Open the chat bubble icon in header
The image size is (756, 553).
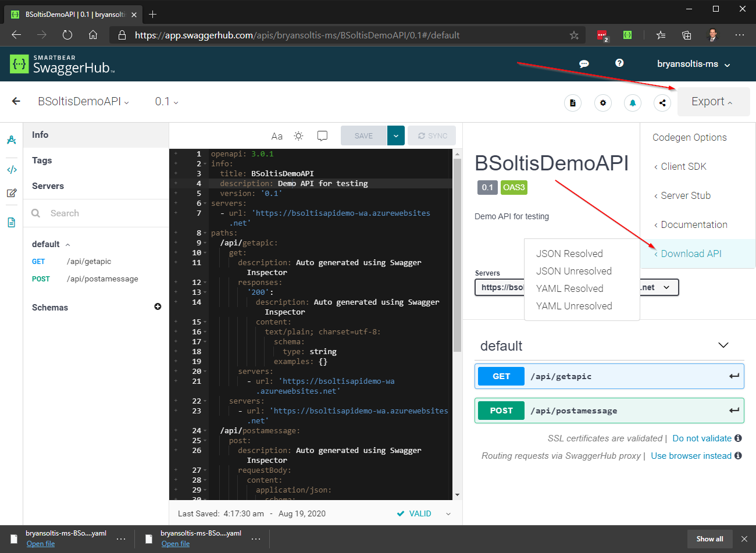[584, 64]
